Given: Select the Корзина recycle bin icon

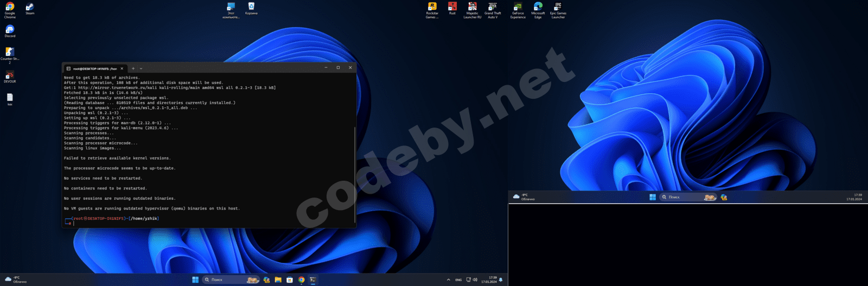Looking at the screenshot, I should [251, 8].
